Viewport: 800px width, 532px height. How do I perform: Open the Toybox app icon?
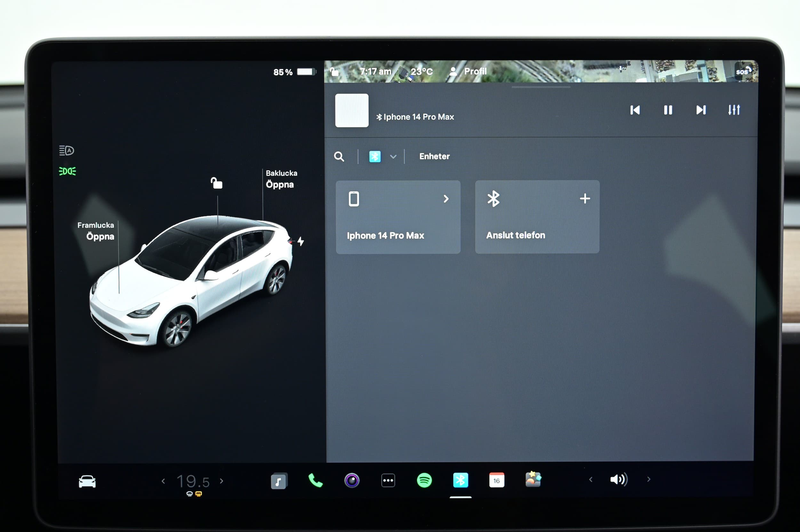coord(533,480)
